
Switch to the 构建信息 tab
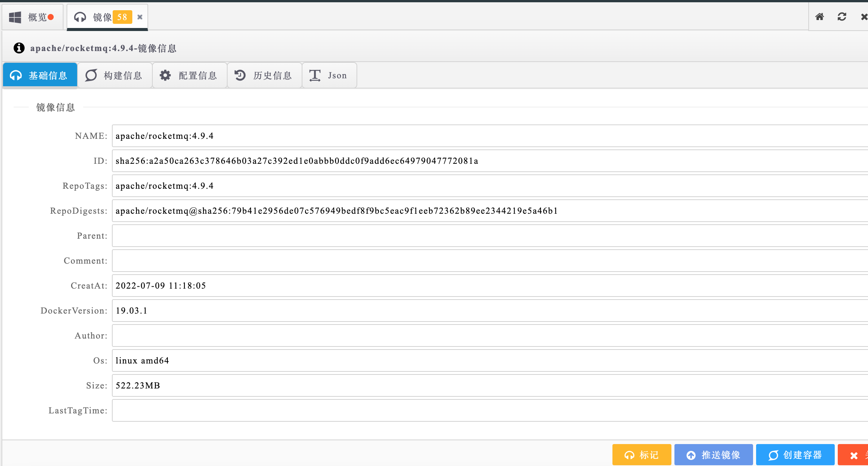click(x=115, y=75)
